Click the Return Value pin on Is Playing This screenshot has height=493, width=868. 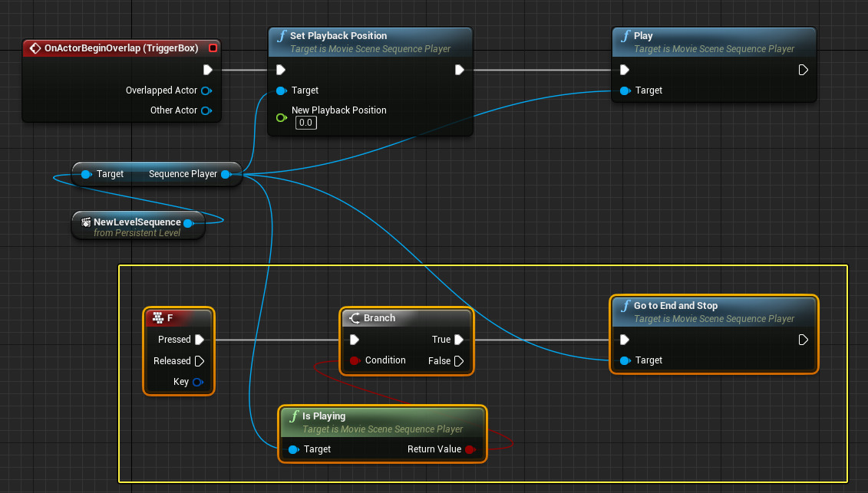[470, 449]
